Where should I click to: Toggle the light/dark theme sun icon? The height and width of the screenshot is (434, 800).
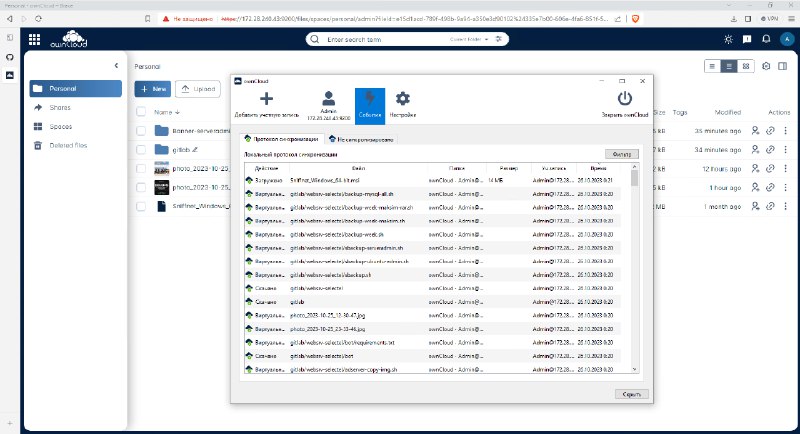tap(728, 39)
